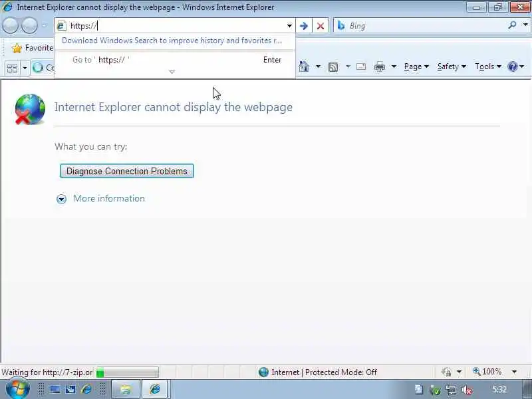Image resolution: width=532 pixels, height=399 pixels.
Task: Click the Diagnose Connection Problems button
Action: 127,171
